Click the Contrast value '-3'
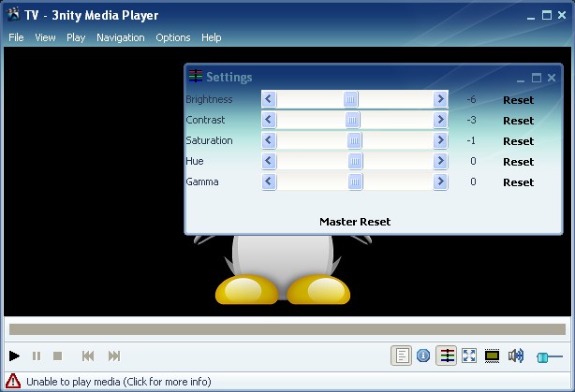The height and width of the screenshot is (392, 575). (471, 120)
